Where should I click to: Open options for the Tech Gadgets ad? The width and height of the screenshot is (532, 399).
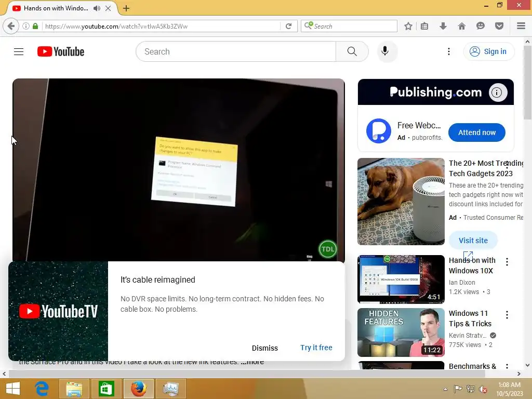click(507, 165)
